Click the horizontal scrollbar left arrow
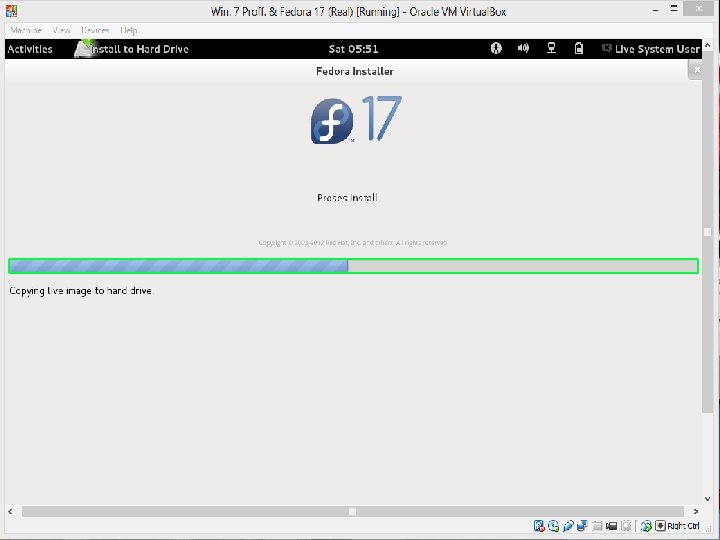 pyautogui.click(x=10, y=511)
